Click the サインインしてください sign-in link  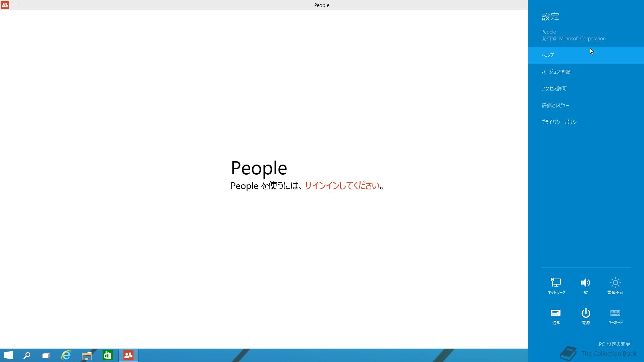[342, 186]
